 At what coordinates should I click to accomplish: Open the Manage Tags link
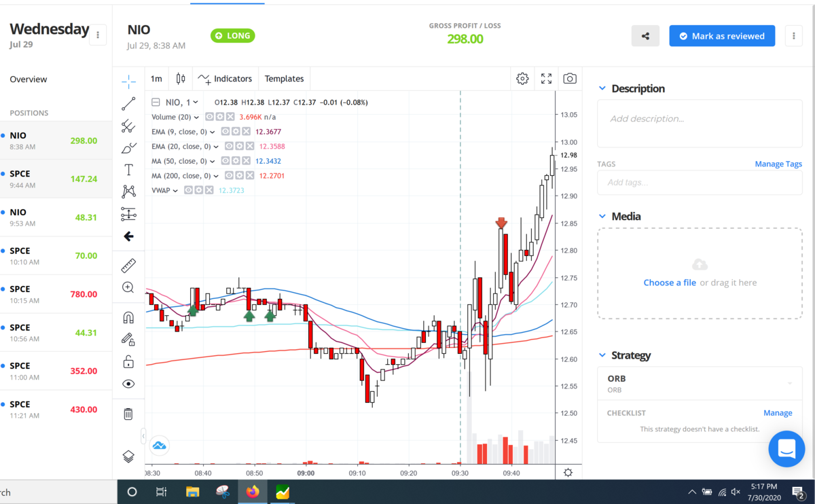[x=778, y=164]
